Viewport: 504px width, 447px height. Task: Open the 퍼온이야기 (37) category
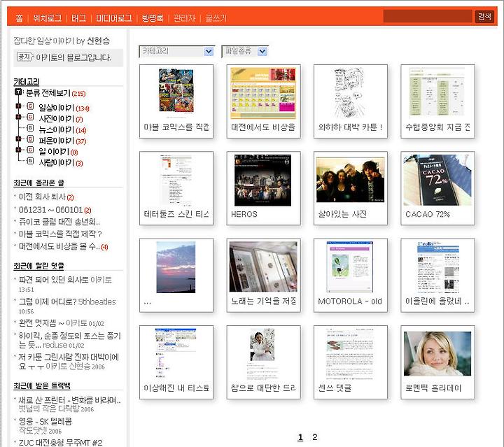click(x=62, y=141)
